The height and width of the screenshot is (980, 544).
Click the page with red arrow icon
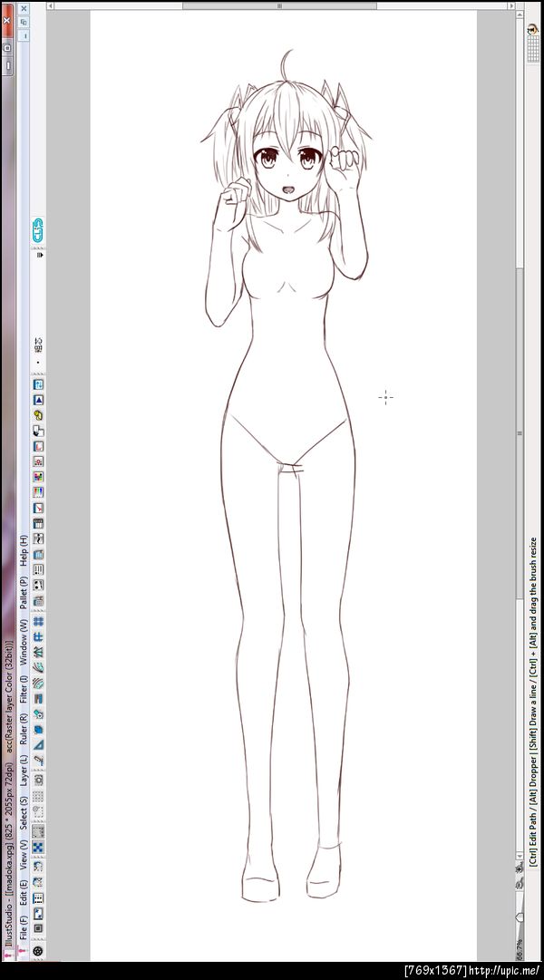point(38,508)
